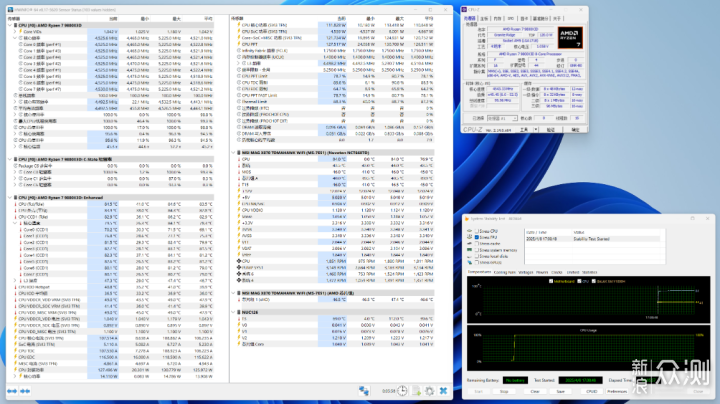Screen dimensions: 720x404
Task: Switch to the Voltages tab in AIDA64
Action: click(526, 272)
